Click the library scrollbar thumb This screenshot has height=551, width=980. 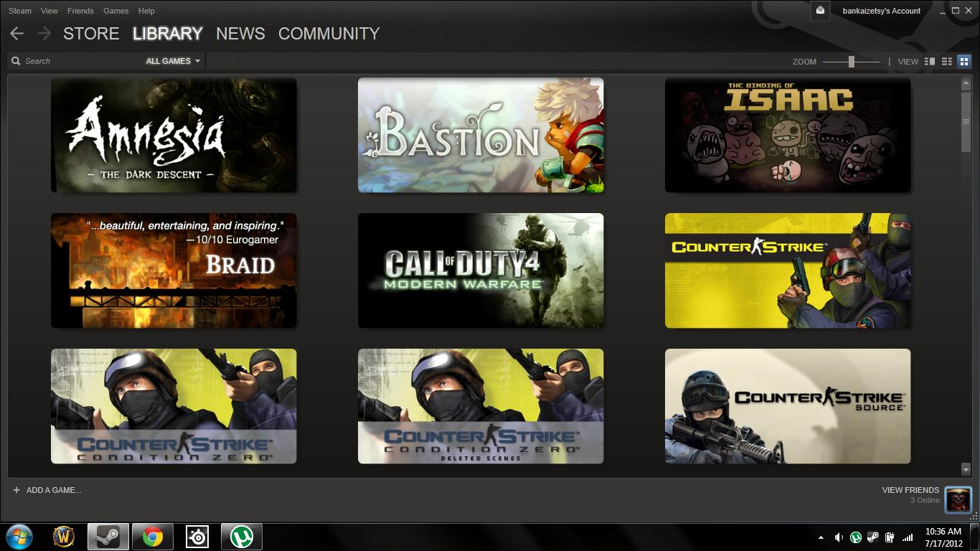pyautogui.click(x=966, y=121)
